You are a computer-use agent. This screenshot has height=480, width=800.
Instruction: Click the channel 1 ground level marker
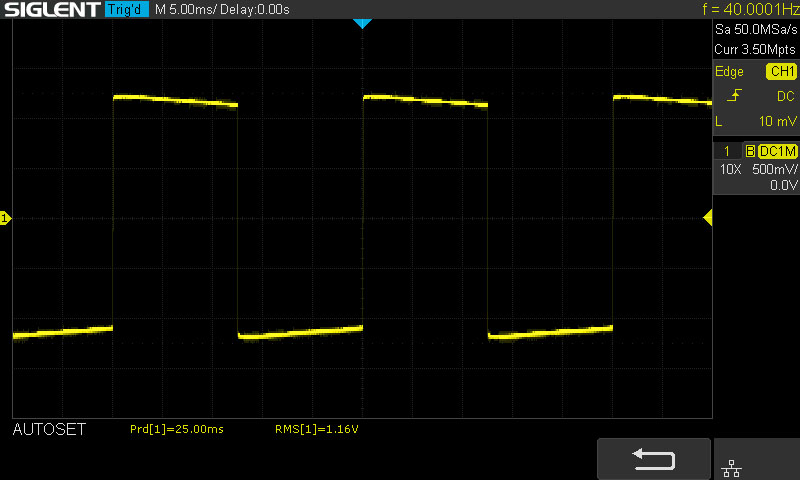5,218
